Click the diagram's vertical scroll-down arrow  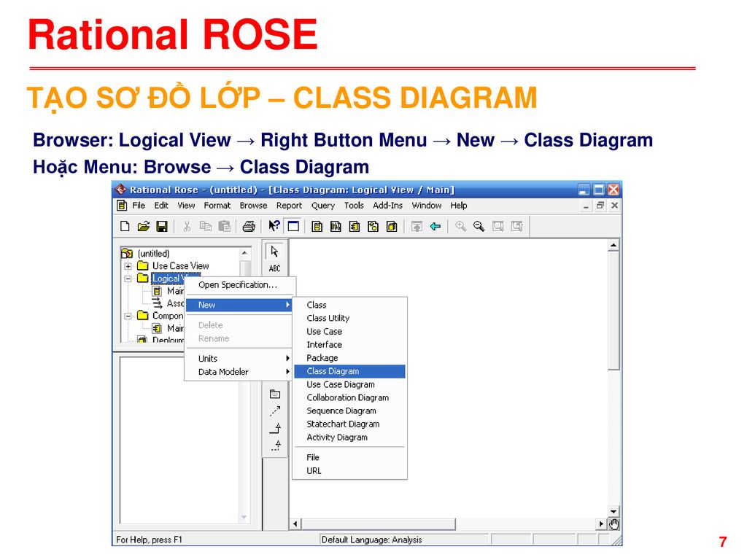[614, 512]
